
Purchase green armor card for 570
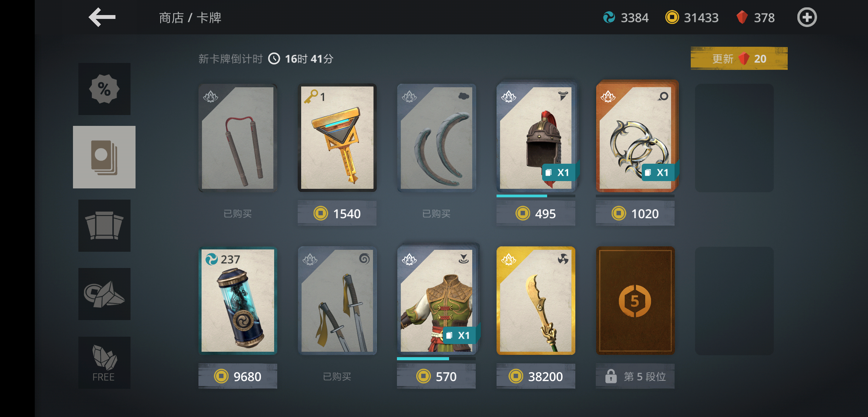(x=436, y=376)
